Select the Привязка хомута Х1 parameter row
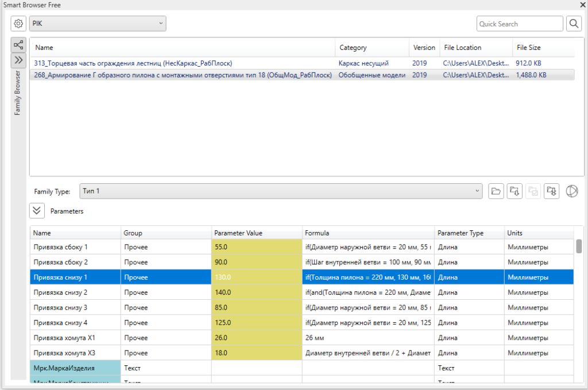This screenshot has height=390, width=588. pos(302,338)
